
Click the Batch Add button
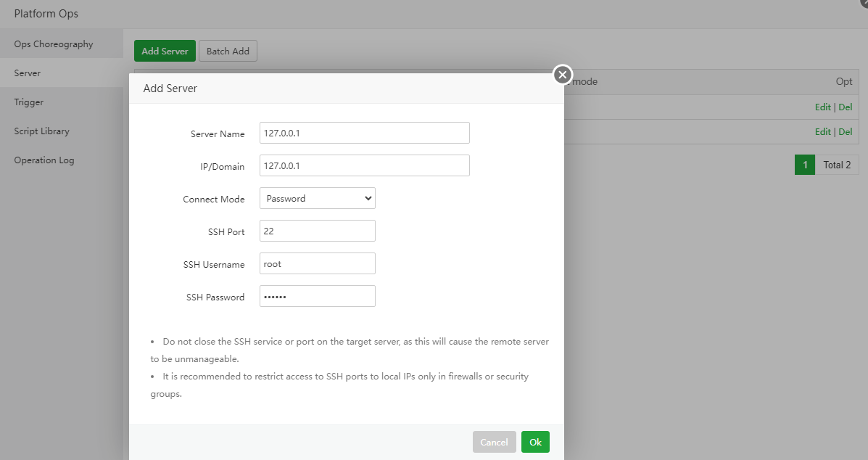pos(228,52)
